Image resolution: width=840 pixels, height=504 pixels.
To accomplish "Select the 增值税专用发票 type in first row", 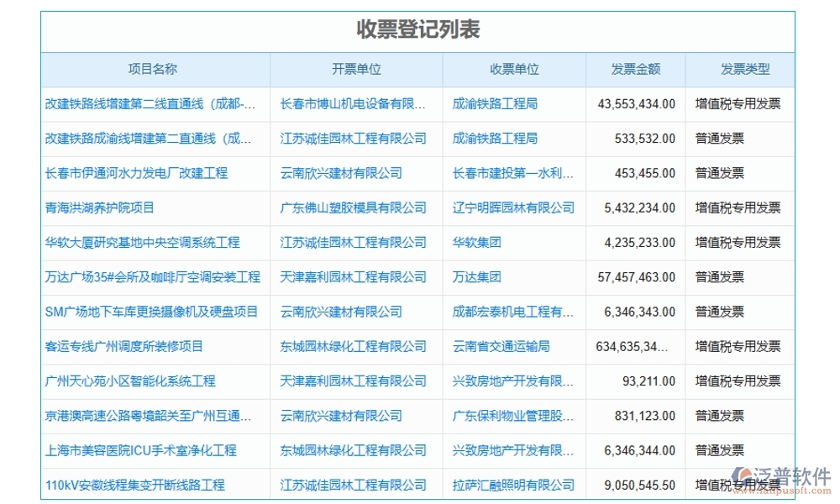I will coord(739,104).
